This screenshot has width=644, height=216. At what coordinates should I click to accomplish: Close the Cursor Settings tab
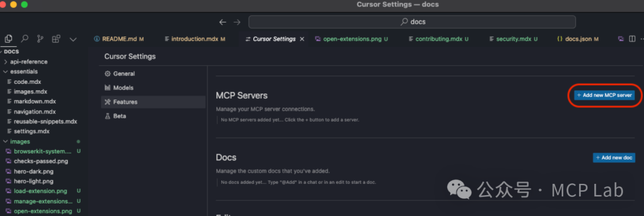tap(302, 39)
